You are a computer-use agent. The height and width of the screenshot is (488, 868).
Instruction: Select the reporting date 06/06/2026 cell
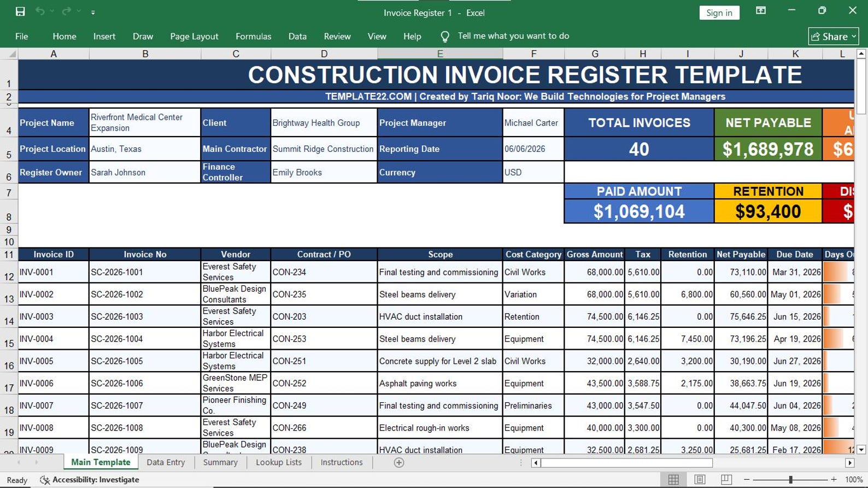[533, 149]
